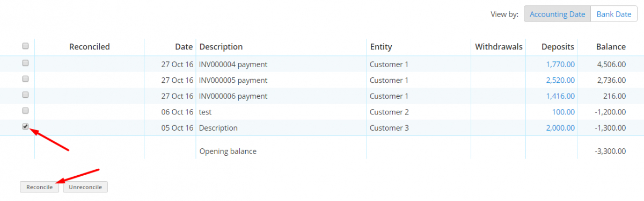This screenshot has height=201, width=644.
Task: Click the Date column header
Action: tap(184, 47)
